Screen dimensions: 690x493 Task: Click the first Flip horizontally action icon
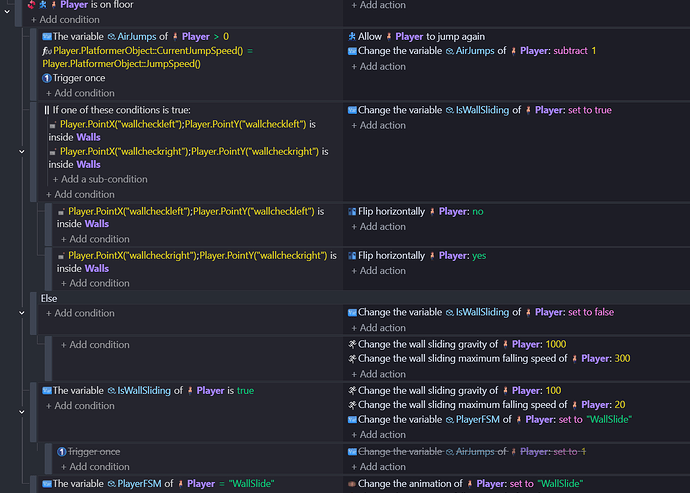352,212
